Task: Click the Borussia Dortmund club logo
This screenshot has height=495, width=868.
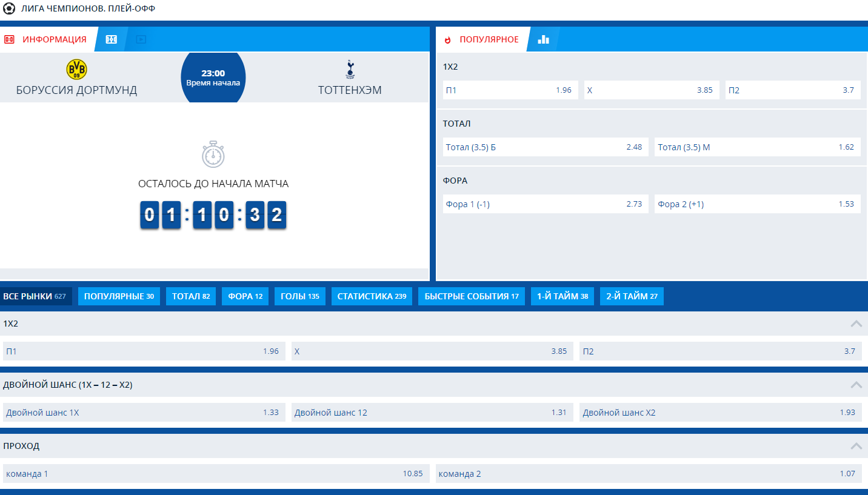Action: point(76,70)
